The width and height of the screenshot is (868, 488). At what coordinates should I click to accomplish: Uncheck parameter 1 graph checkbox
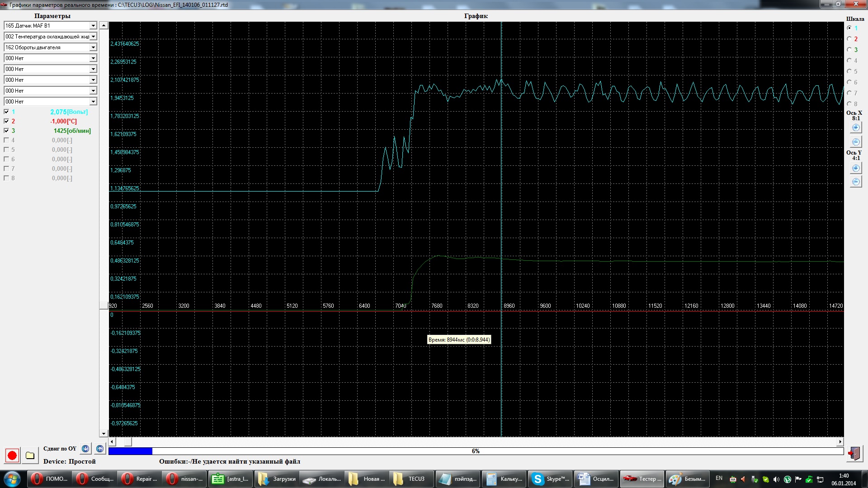6,112
